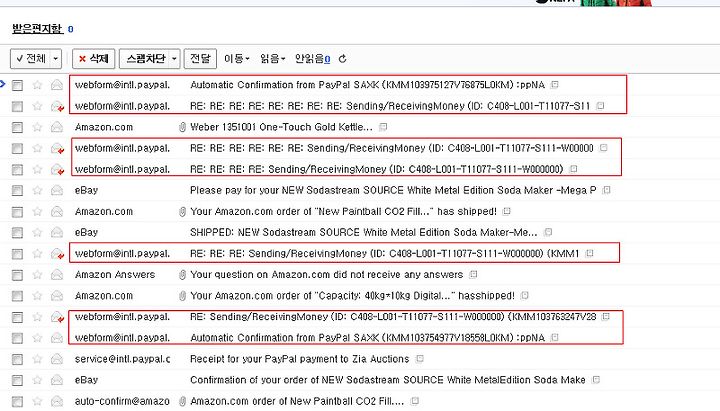
Task: Star the eBay SHIPPED Sodastream email
Action: [37, 232]
